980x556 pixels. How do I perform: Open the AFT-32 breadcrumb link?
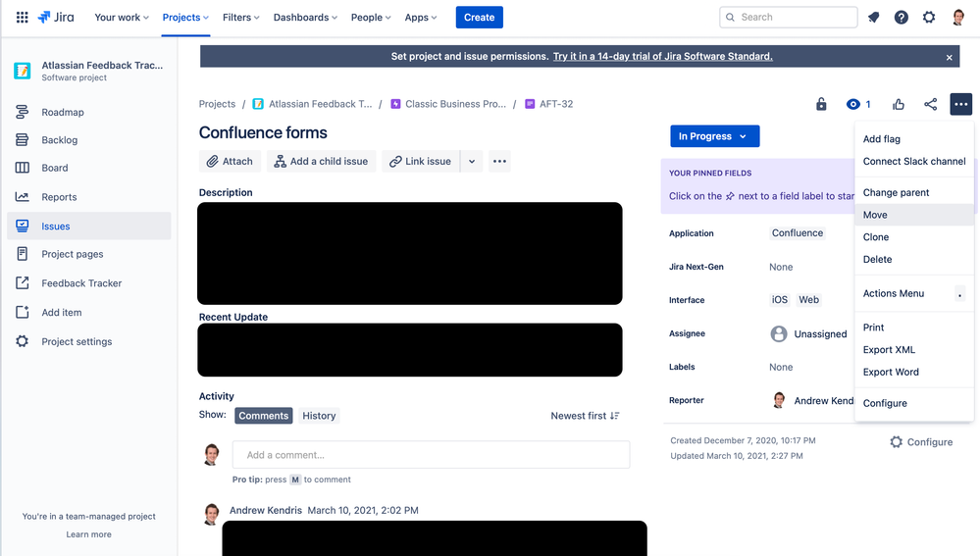549,104
